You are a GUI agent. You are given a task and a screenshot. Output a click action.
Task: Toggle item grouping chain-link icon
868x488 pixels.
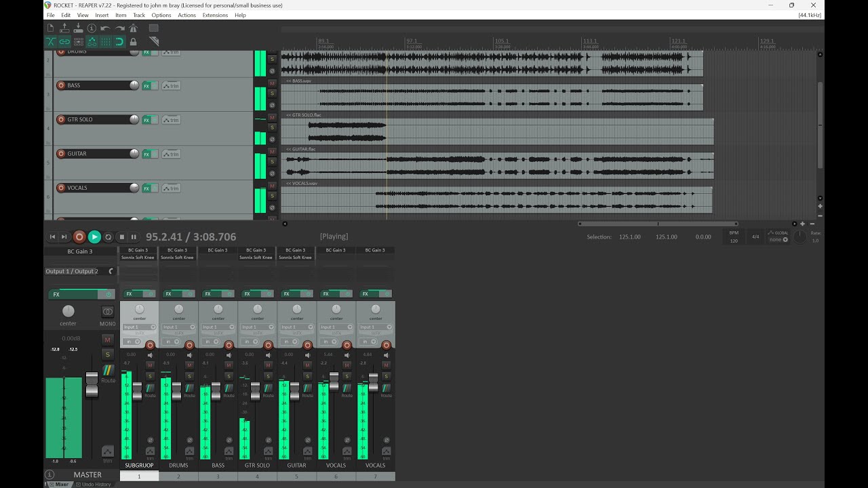point(64,41)
